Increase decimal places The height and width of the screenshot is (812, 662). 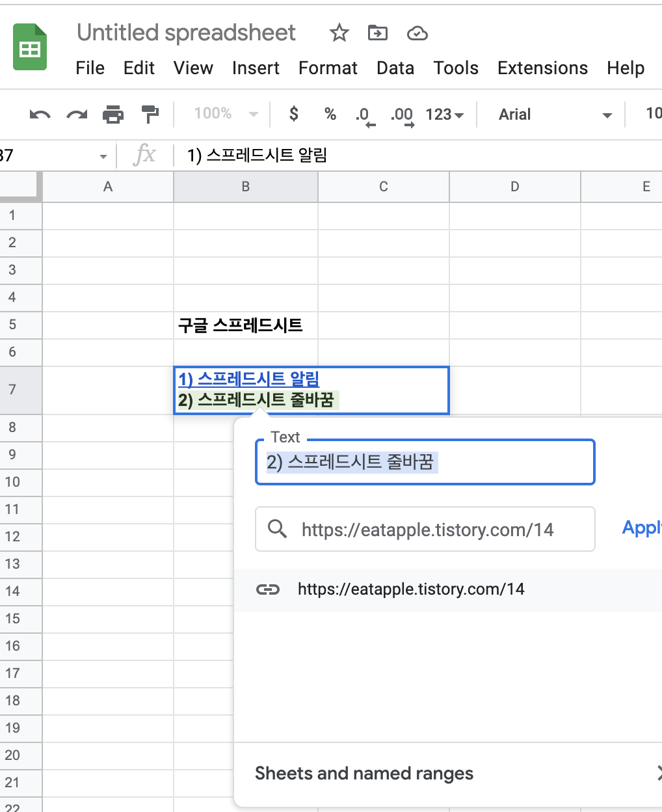tap(403, 116)
